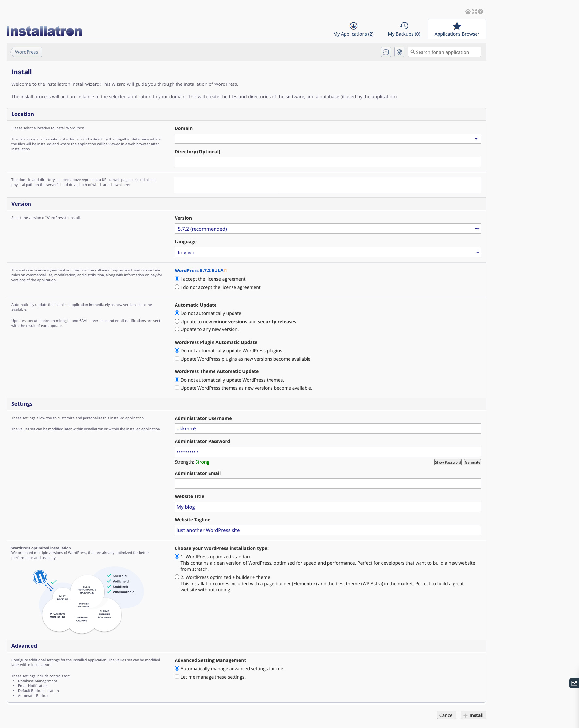The height and width of the screenshot is (728, 579).
Task: Select Update WordPress themes as new versions available
Action: (177, 388)
